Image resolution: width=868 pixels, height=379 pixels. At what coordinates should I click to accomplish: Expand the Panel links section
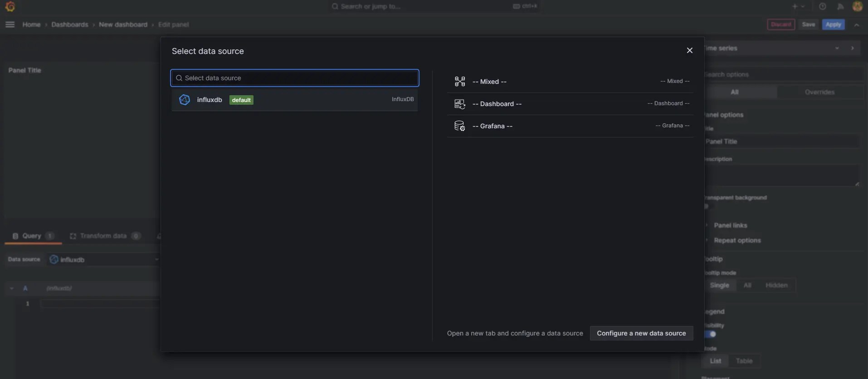pyautogui.click(x=730, y=225)
